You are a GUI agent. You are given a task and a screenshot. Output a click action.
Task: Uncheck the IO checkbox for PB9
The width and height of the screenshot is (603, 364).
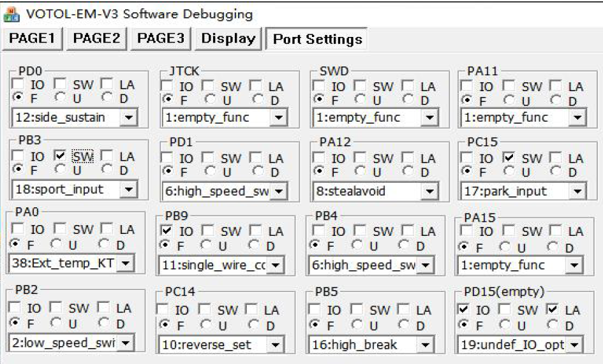point(165,231)
